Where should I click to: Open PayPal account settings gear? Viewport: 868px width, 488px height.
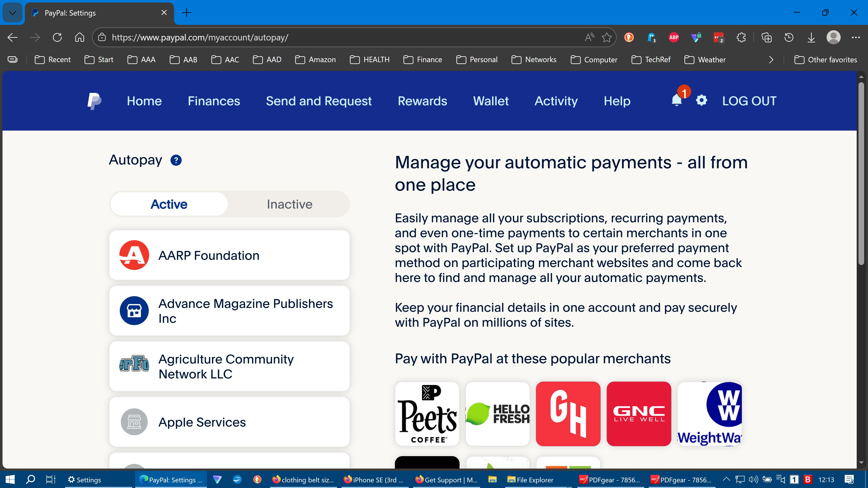tap(702, 100)
